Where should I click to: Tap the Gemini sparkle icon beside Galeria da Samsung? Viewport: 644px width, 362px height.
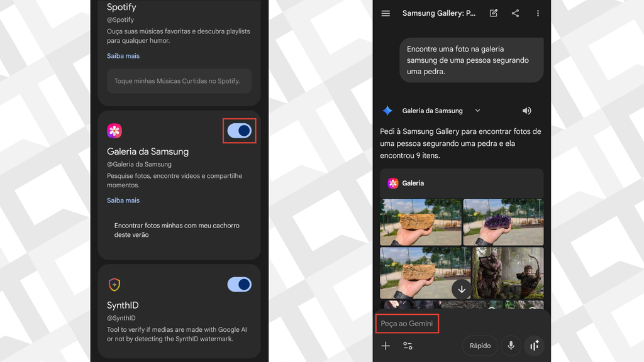(x=389, y=110)
